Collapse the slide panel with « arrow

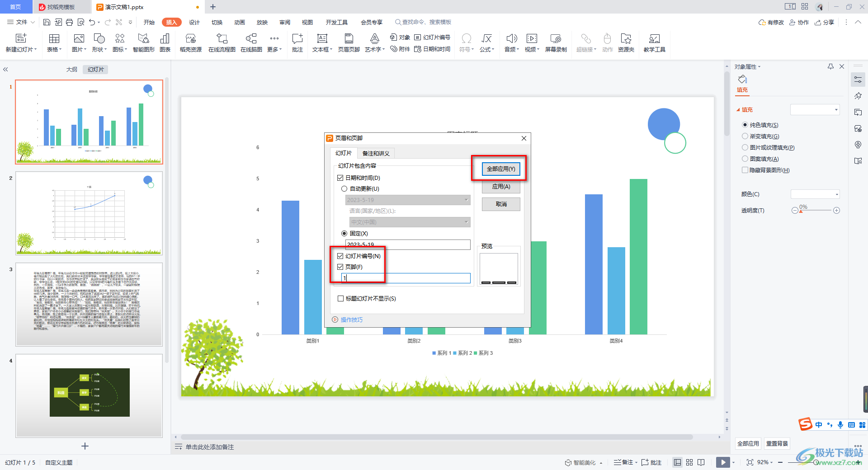pyautogui.click(x=5, y=70)
